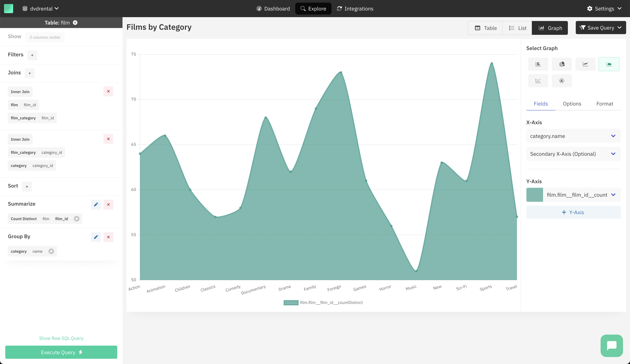Edit the Group By section with pencil

tap(96, 237)
